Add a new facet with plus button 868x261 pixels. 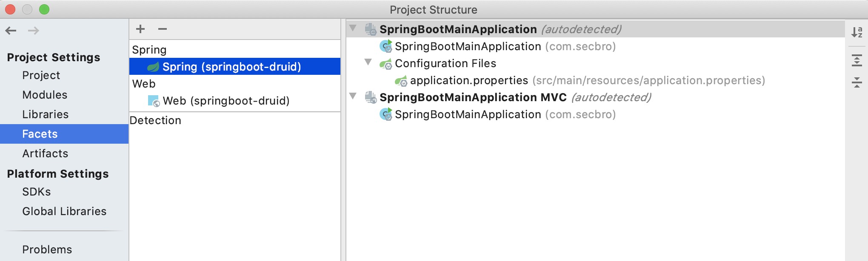pyautogui.click(x=140, y=29)
